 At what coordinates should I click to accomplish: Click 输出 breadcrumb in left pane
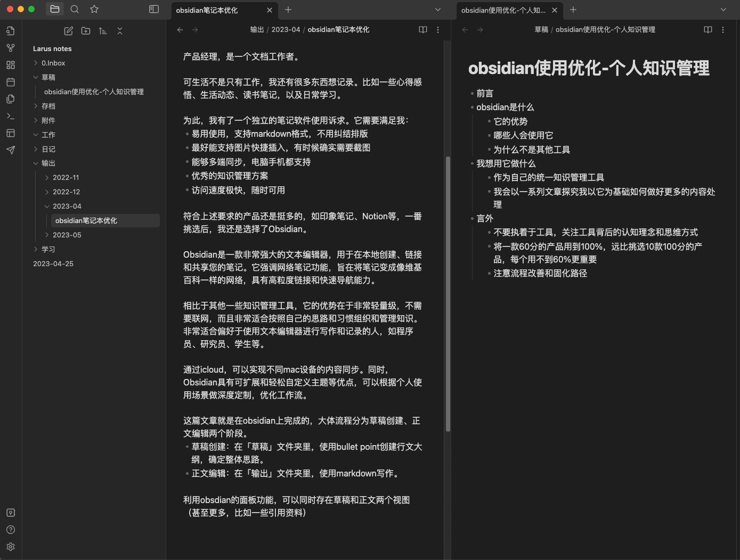tap(257, 30)
